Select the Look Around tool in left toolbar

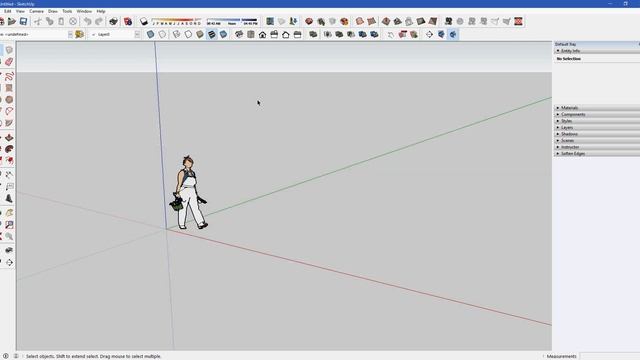pos(9,250)
